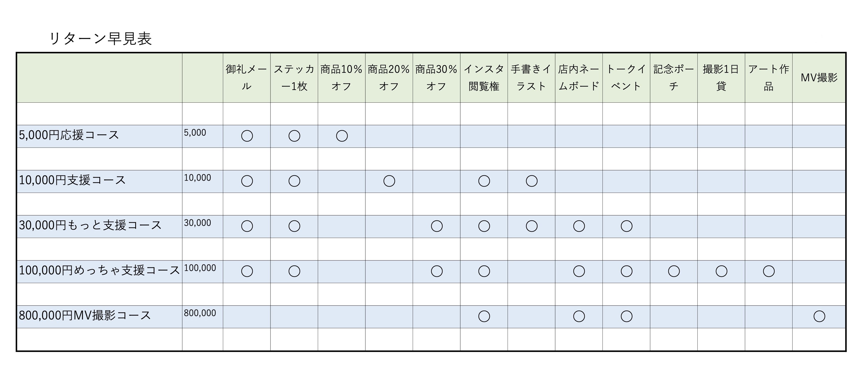This screenshot has height=392, width=868.
Task: Select the 店内ネームボード column header
Action: tap(579, 78)
